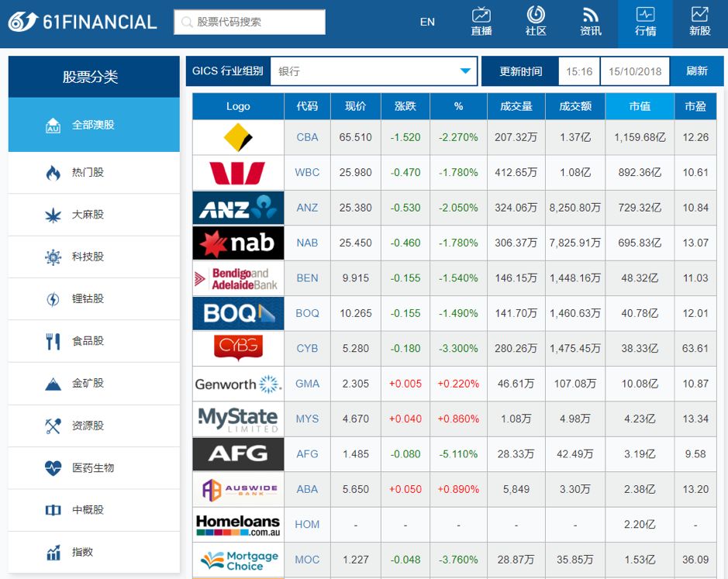Open the NAB stock code link
This screenshot has height=579, width=728.
pyautogui.click(x=307, y=243)
